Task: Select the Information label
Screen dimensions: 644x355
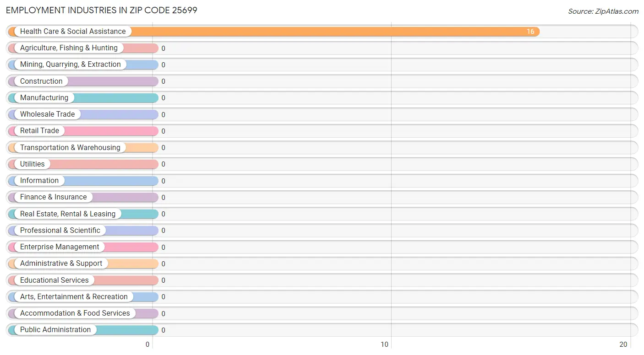Action: click(x=39, y=180)
